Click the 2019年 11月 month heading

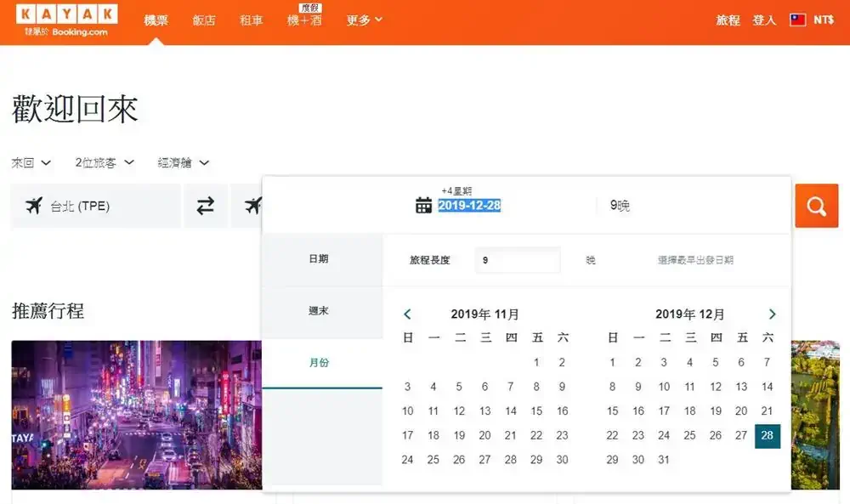(x=484, y=314)
